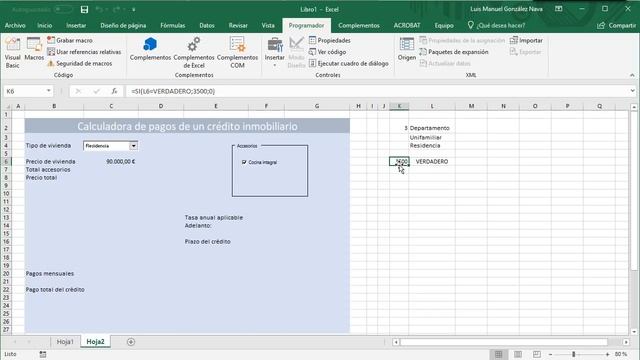Switch to Normal view
Image resolution: width=640 pixels, height=360 pixels.
click(x=498, y=354)
